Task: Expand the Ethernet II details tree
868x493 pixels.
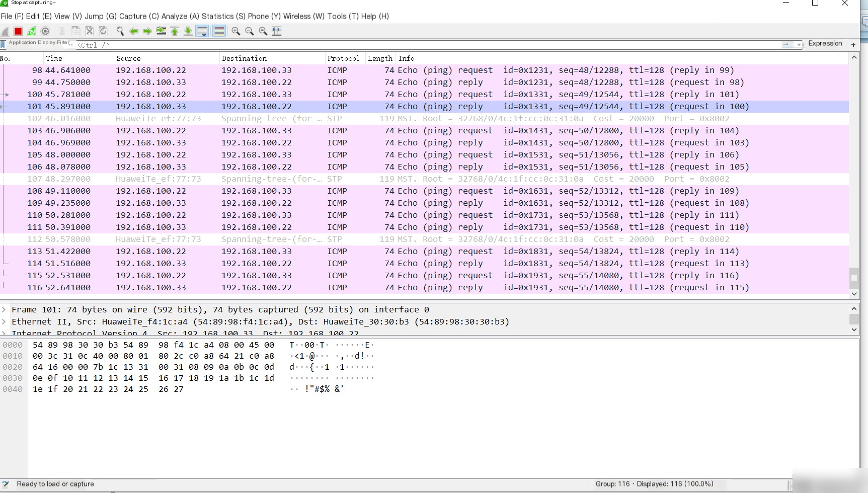Action: pyautogui.click(x=4, y=321)
